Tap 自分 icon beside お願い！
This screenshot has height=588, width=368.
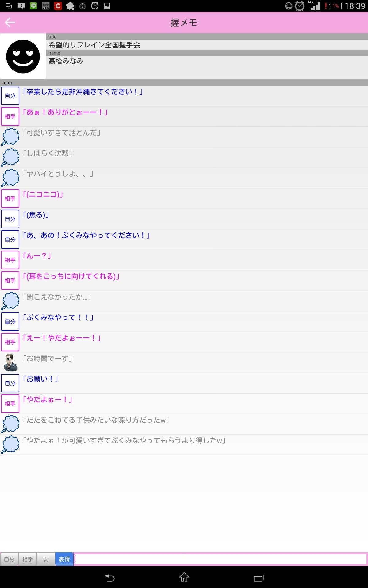(10, 383)
